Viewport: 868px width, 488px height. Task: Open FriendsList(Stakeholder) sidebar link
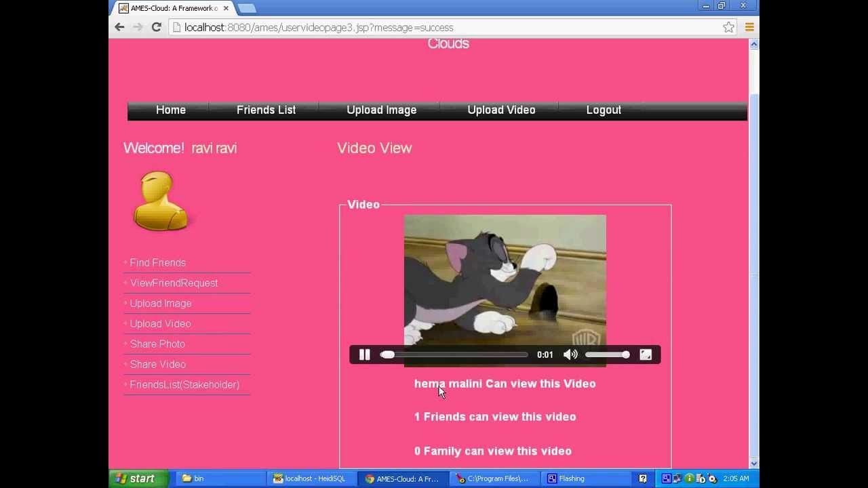click(184, 385)
